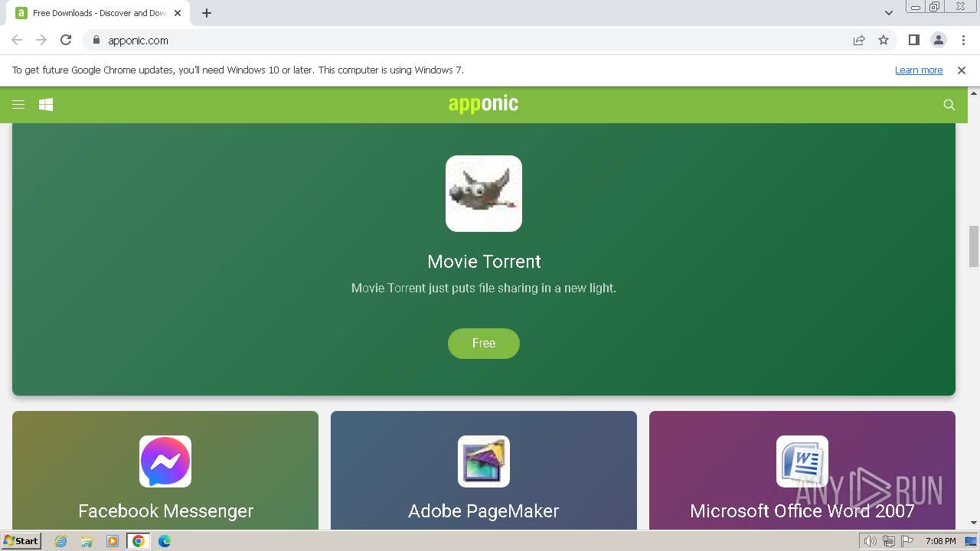Expand the tab search dropdown
Viewport: 980px width, 551px height.
tap(889, 13)
